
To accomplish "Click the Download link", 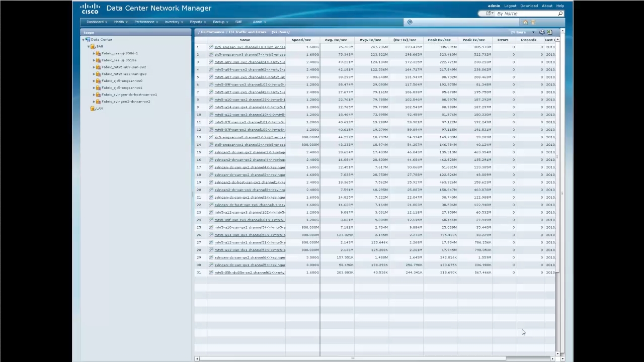I will pyautogui.click(x=529, y=6).
